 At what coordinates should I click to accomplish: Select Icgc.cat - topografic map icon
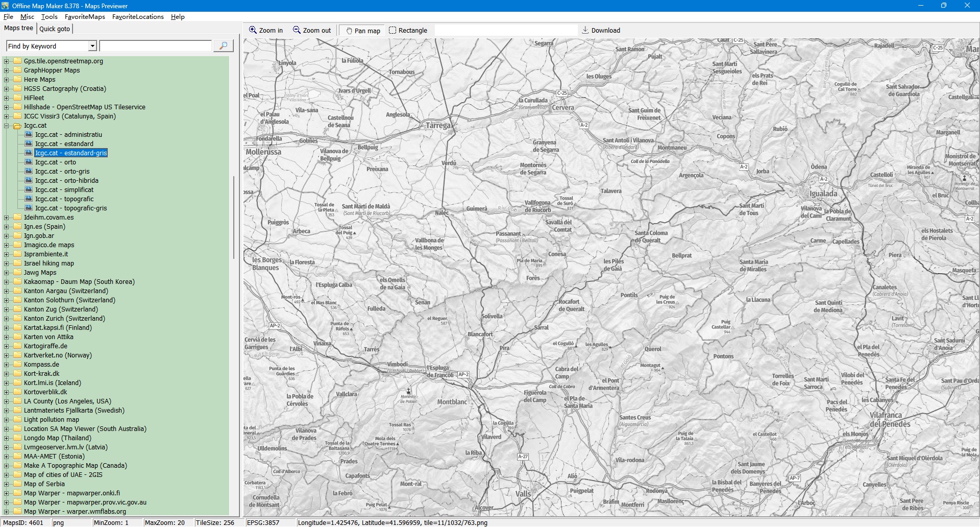[29, 199]
